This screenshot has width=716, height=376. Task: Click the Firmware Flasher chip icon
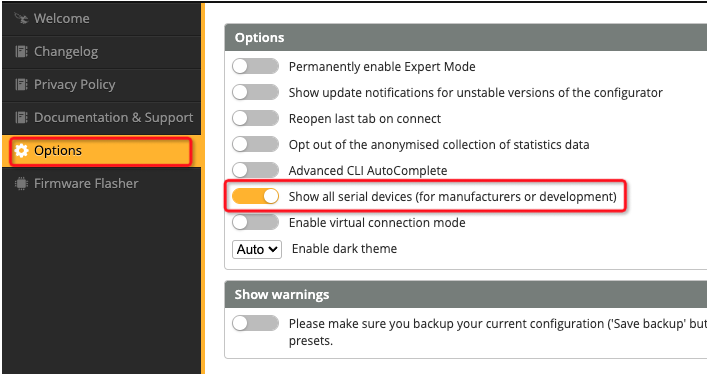21,183
